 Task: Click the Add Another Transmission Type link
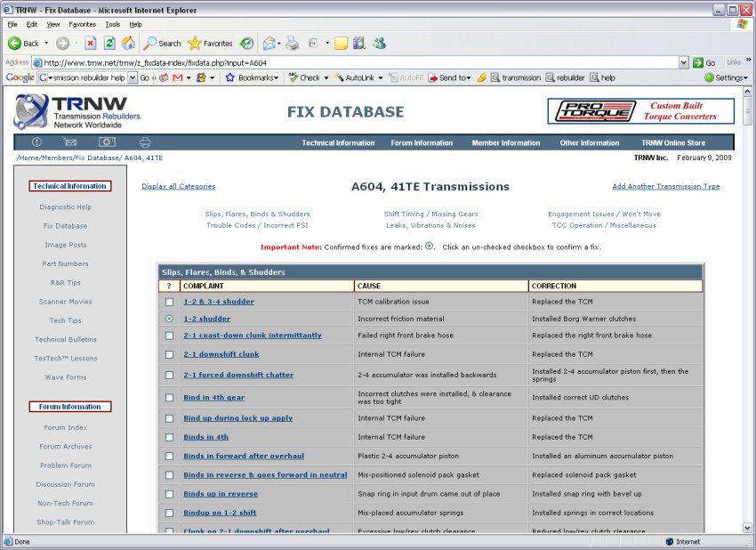pyautogui.click(x=666, y=187)
